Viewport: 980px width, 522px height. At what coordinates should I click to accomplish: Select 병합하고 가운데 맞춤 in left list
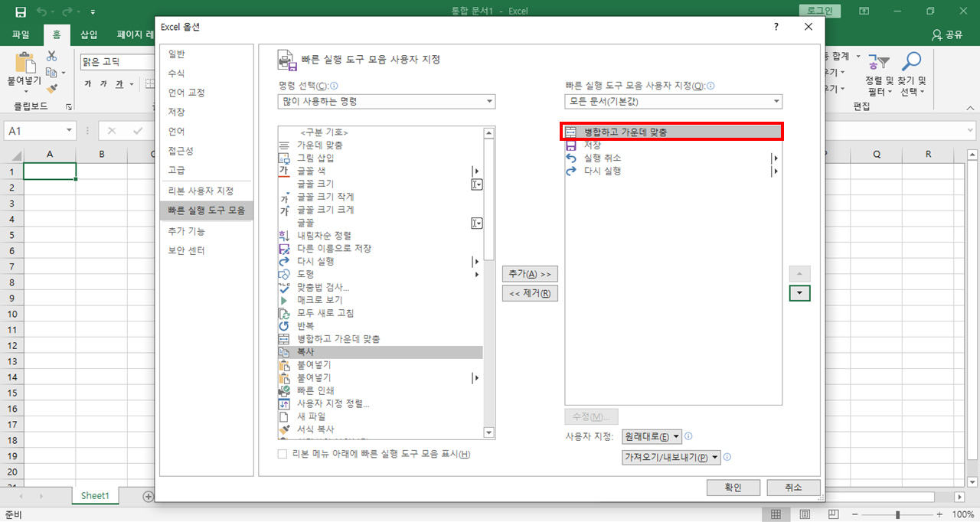coord(380,339)
